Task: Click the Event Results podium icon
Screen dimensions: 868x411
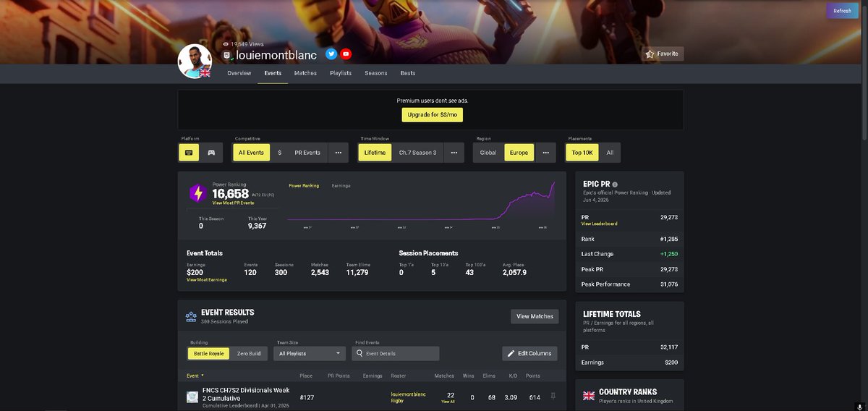Action: click(x=191, y=316)
